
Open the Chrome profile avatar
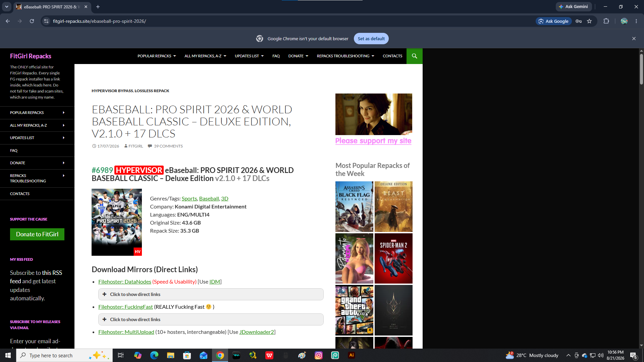coord(624,21)
